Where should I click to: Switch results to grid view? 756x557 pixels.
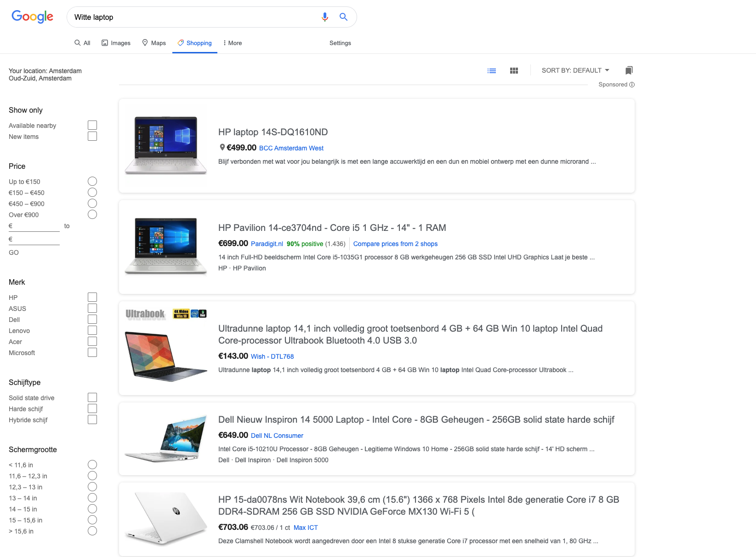coord(514,70)
